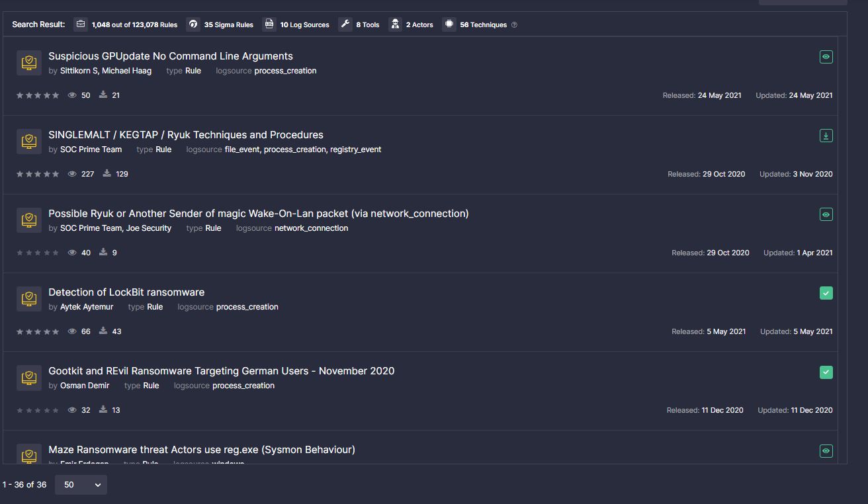The image size is (868, 504).
Task: Toggle eye icon for Suspicious GPUpdate rule
Action: 826,57
